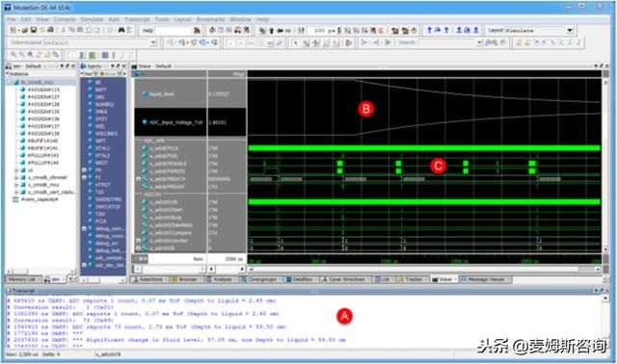The width and height of the screenshot is (617, 364).
Task: Click the zoom-in magnifier icon
Action: pos(13,55)
